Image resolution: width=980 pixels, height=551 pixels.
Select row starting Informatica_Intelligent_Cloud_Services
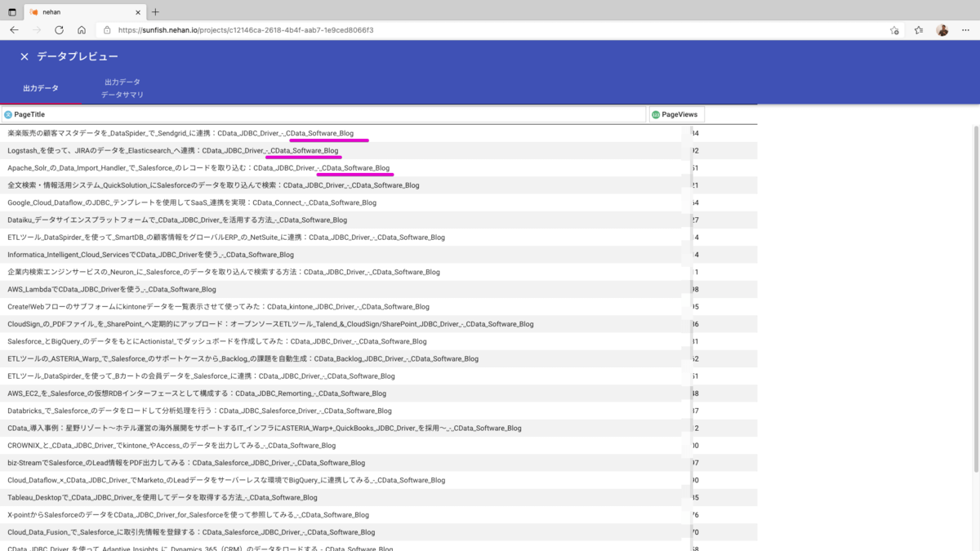click(379, 255)
